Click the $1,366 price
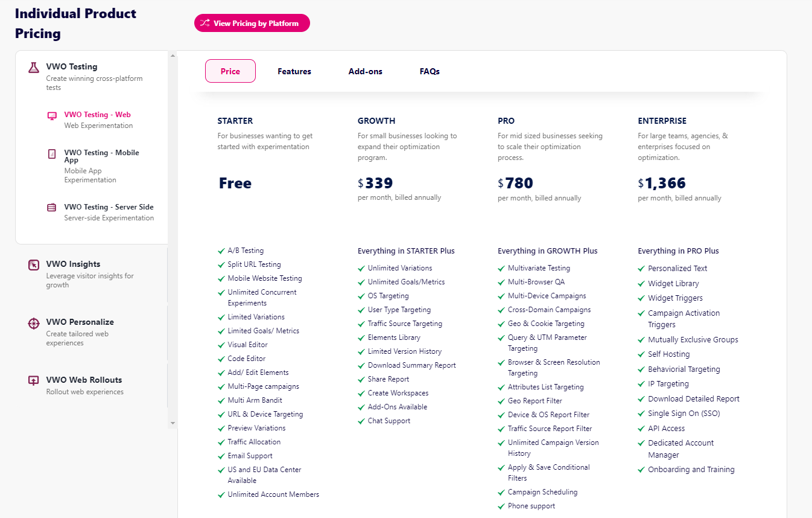The height and width of the screenshot is (518, 812). (662, 183)
